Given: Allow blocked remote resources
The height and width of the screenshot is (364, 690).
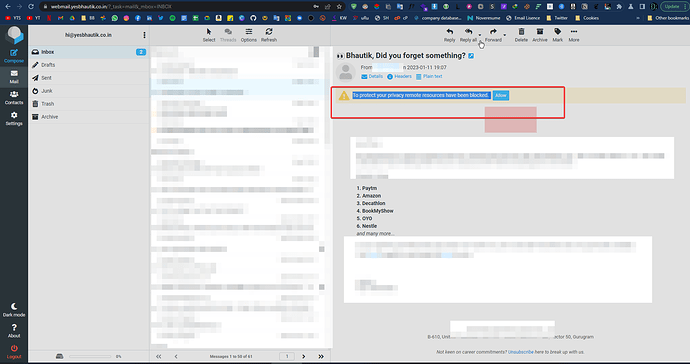Looking at the screenshot, I should point(501,95).
